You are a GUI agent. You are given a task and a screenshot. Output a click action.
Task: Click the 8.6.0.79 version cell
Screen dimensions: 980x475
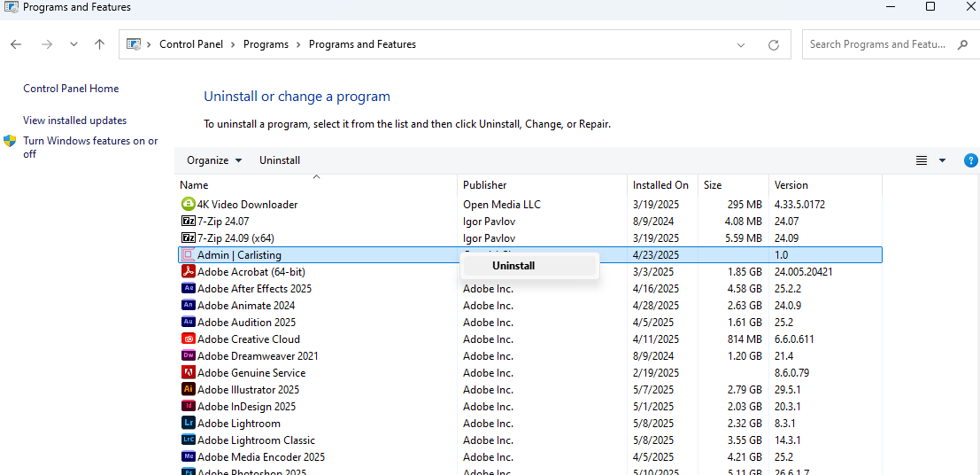[792, 372]
